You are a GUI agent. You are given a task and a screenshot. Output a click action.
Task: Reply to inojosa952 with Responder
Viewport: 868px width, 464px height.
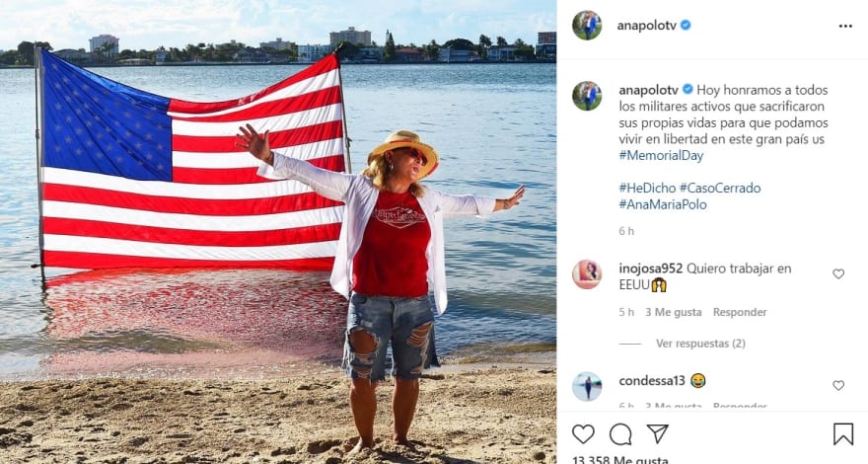pos(740,312)
